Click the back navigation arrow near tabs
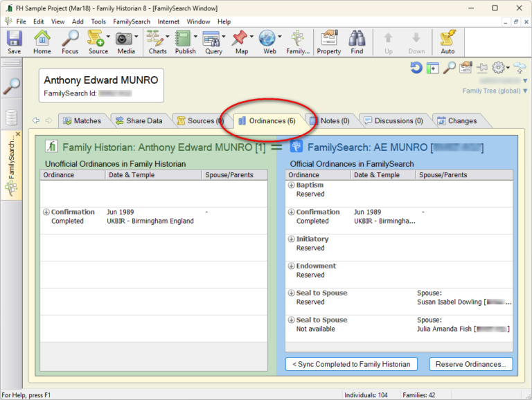This screenshot has width=532, height=400. [36, 120]
